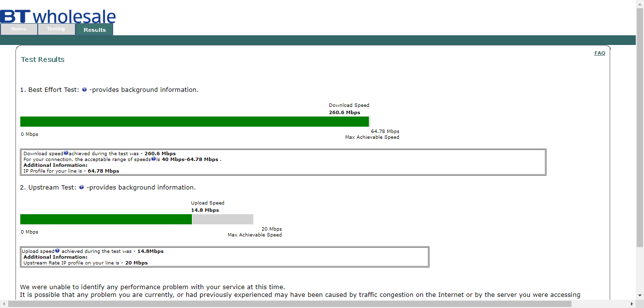644x308 pixels.
Task: Click the vertical scrollbar up arrow
Action: point(640,4)
